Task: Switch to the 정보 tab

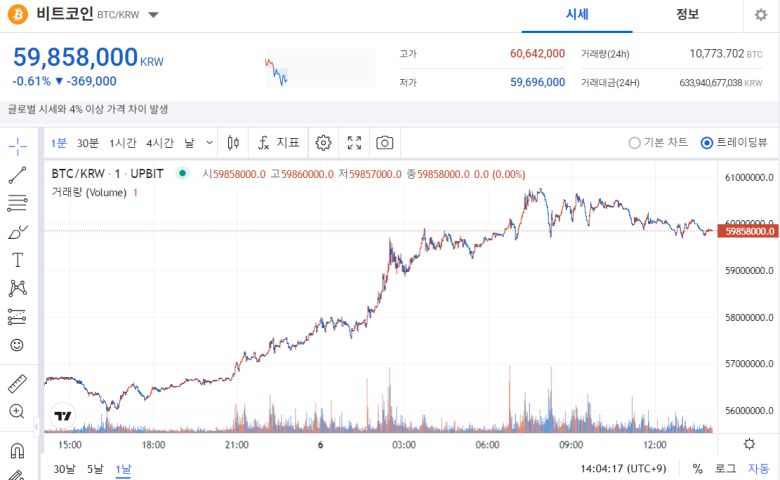Action: [687, 15]
